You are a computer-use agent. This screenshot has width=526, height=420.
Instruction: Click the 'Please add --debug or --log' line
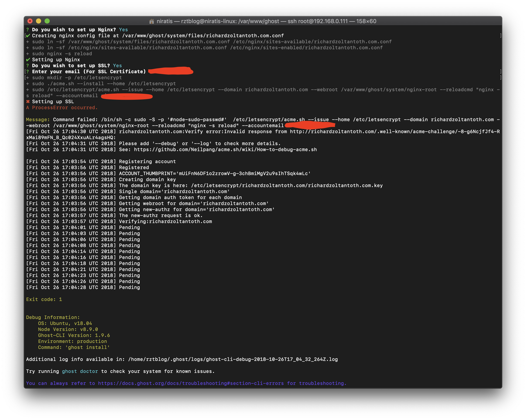click(x=154, y=143)
